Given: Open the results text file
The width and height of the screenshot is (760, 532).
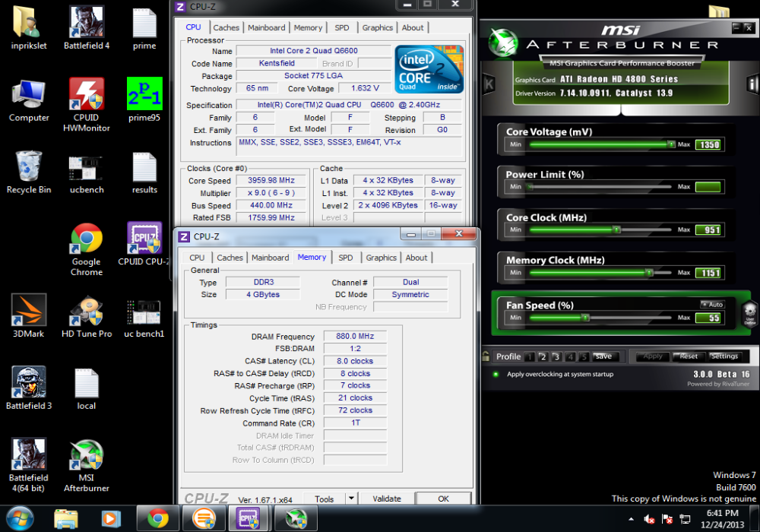Looking at the screenshot, I should (x=144, y=172).
